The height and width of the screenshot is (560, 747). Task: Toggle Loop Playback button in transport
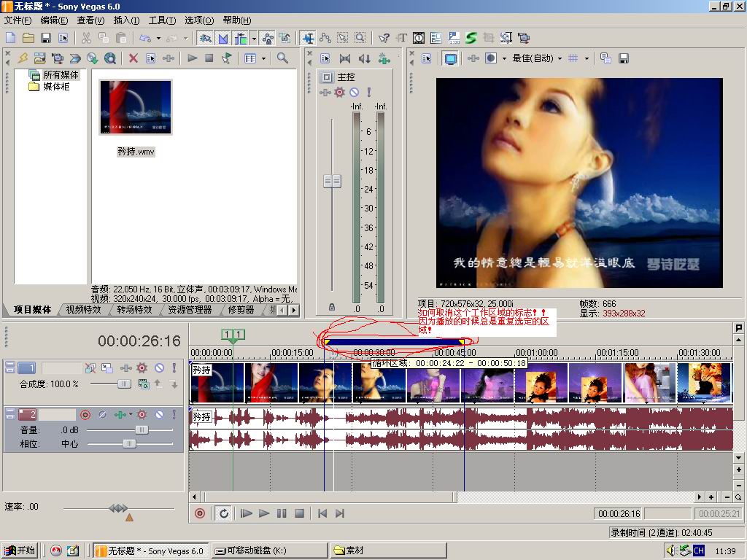223,513
